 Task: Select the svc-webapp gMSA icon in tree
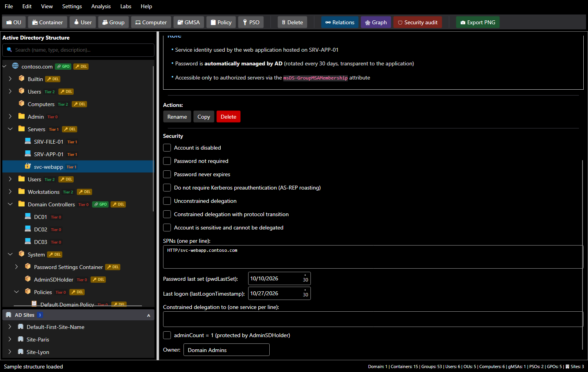click(28, 166)
